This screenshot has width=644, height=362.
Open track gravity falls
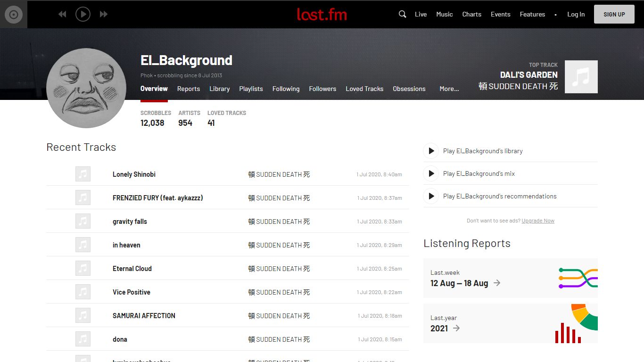click(x=130, y=222)
